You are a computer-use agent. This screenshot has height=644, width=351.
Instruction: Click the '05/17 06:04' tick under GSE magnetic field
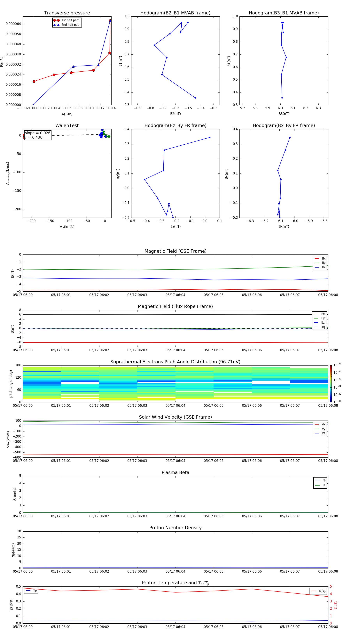pos(175,295)
